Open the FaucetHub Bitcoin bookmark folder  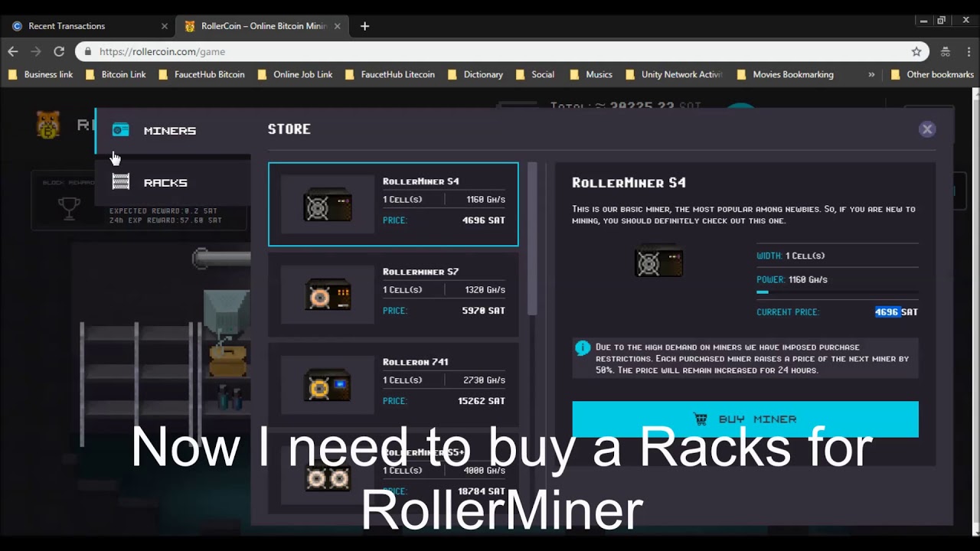click(201, 74)
